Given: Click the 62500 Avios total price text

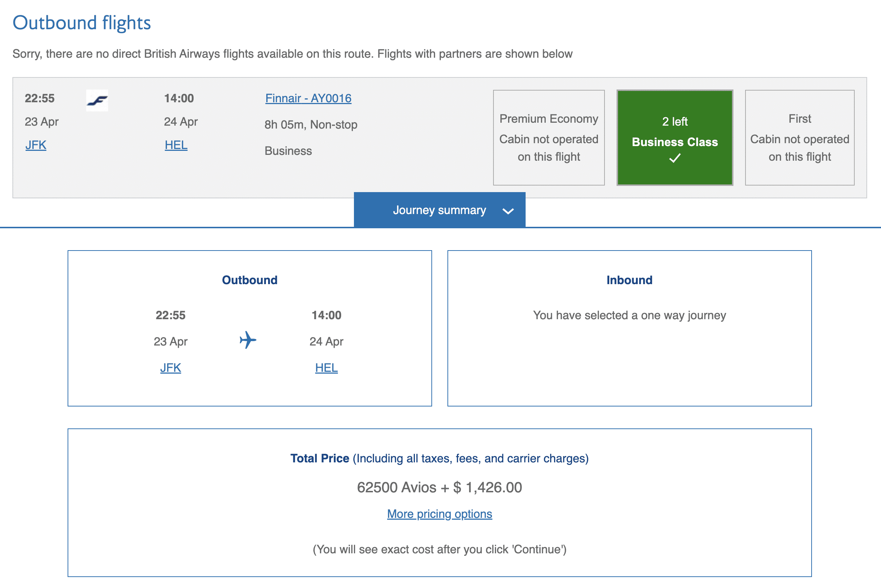Looking at the screenshot, I should pyautogui.click(x=439, y=488).
